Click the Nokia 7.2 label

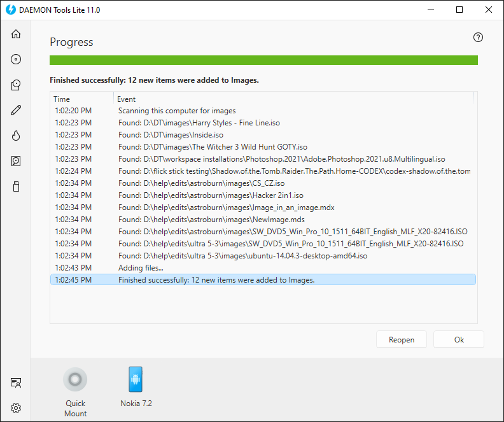pyautogui.click(x=136, y=404)
